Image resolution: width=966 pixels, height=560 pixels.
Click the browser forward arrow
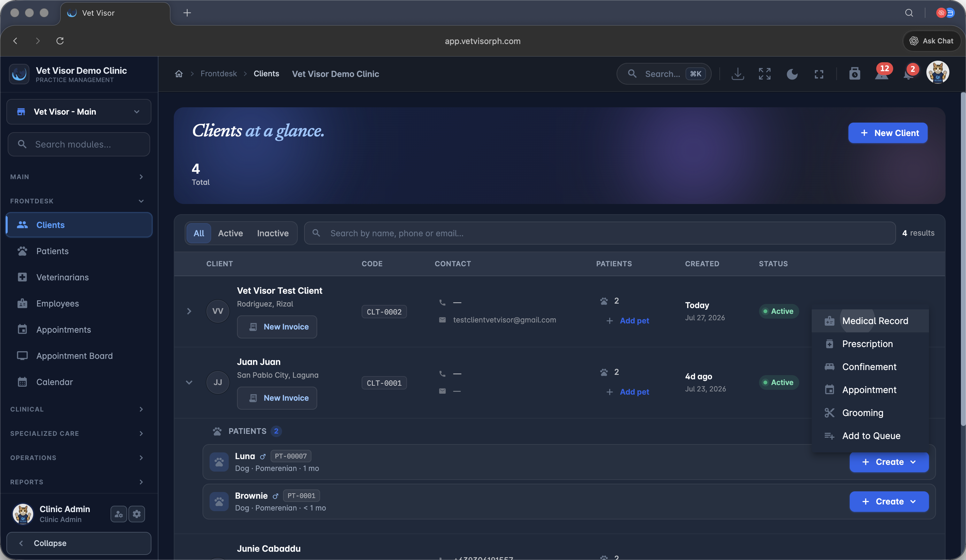(38, 41)
